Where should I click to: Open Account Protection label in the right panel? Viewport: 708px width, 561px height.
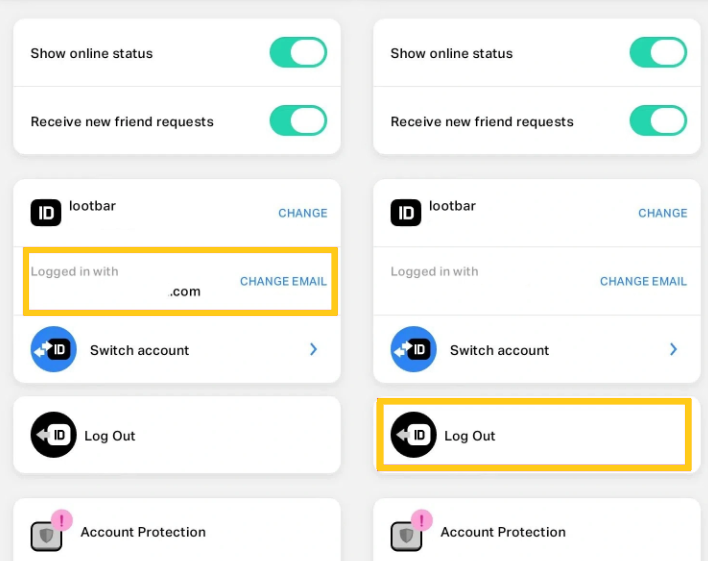pos(503,532)
